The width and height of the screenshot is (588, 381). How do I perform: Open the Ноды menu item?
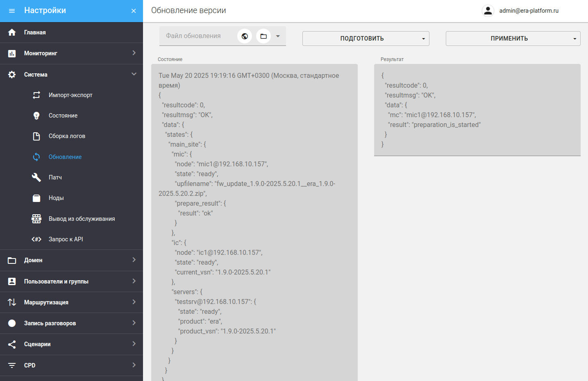coord(56,198)
